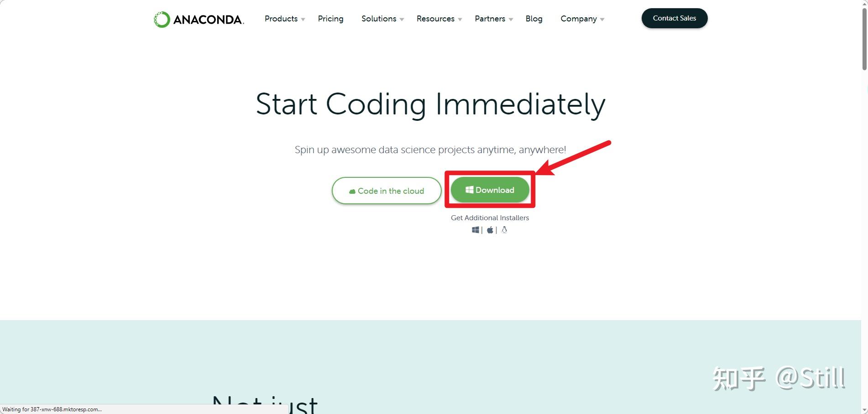Click the page's vertical scrollbar thumb

tap(864, 39)
